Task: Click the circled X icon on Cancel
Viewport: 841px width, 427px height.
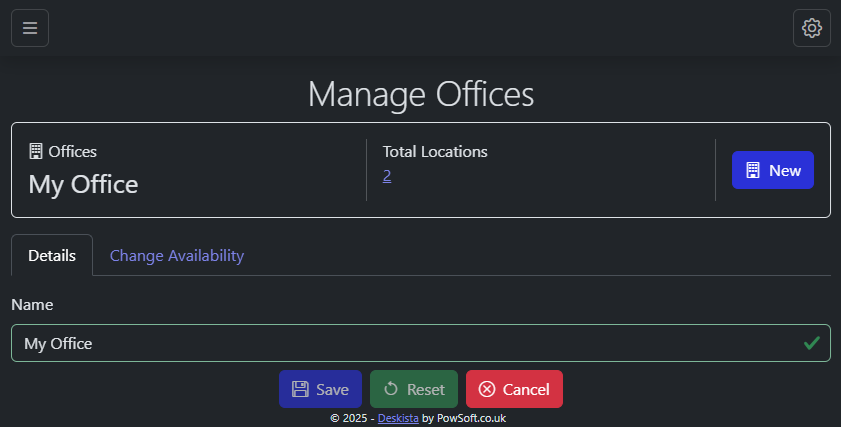Action: coord(487,389)
